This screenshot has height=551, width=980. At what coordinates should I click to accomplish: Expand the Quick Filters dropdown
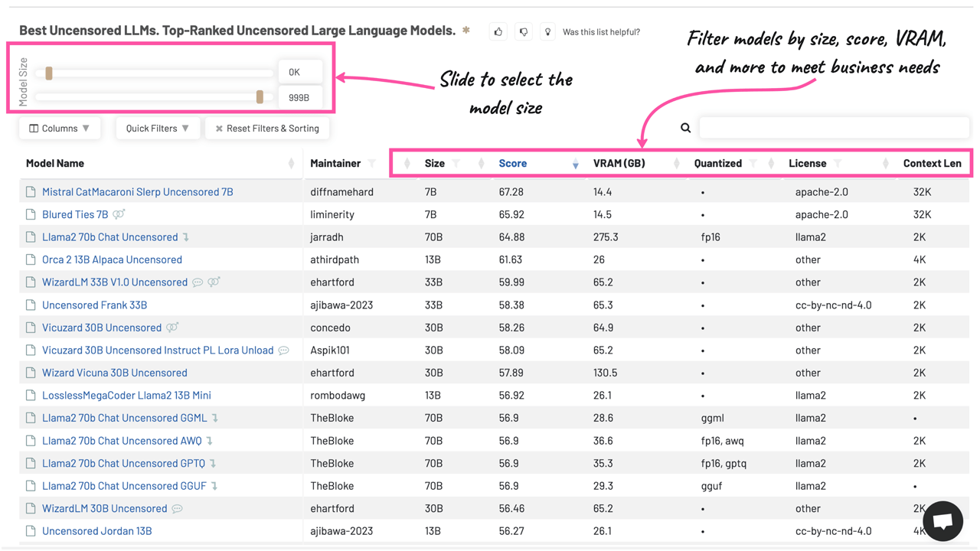[x=157, y=129]
